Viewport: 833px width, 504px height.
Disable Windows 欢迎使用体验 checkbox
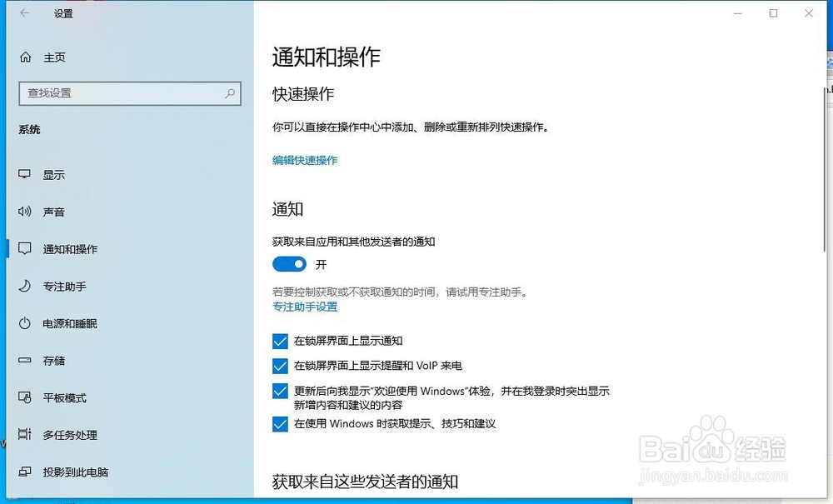[x=280, y=391]
